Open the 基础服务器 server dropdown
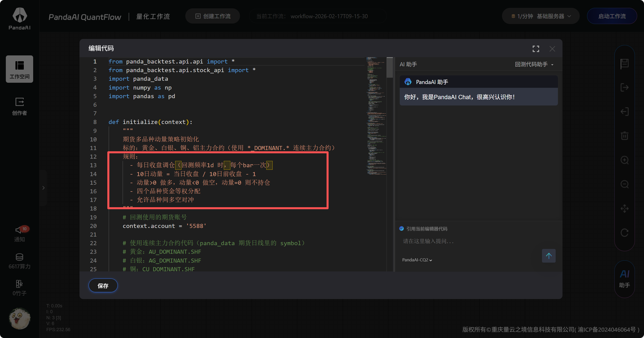The width and height of the screenshot is (644, 338). pyautogui.click(x=541, y=16)
